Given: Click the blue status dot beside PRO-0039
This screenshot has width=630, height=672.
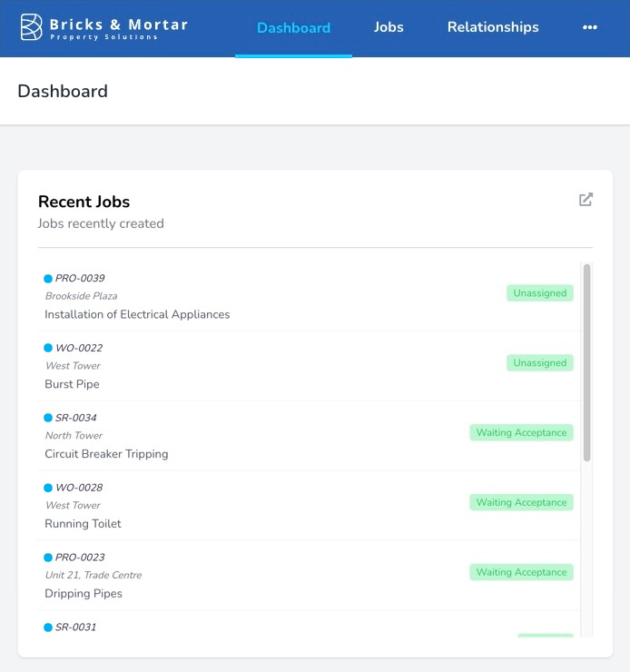Looking at the screenshot, I should 48,279.
